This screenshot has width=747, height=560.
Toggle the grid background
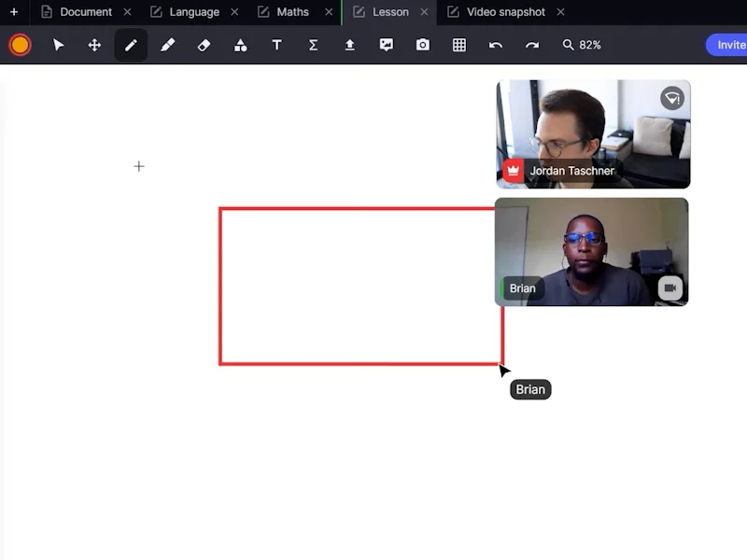click(x=459, y=45)
